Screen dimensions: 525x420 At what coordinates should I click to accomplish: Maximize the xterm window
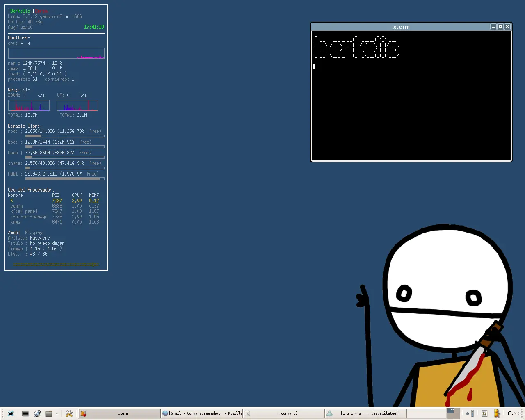pos(500,27)
